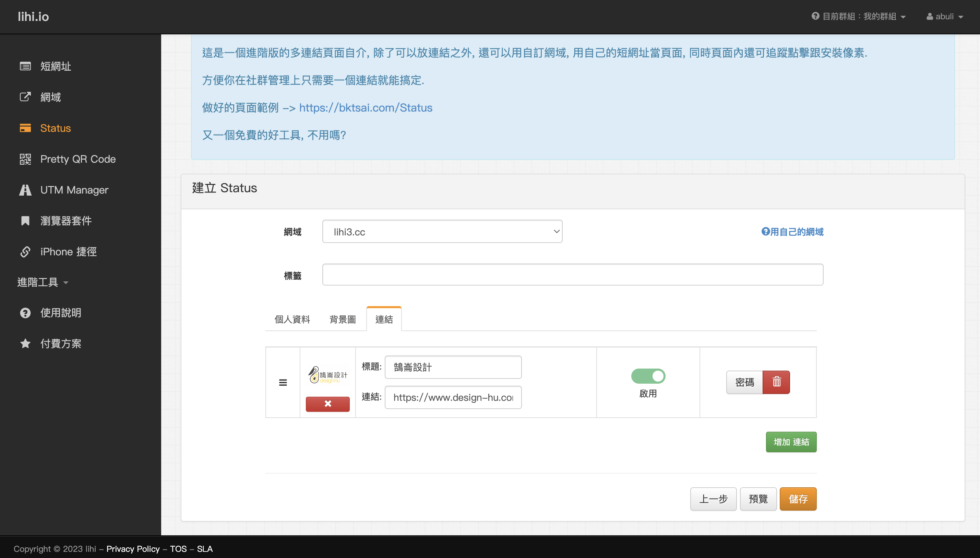The height and width of the screenshot is (558, 980).
Task: Switch to the 背景圖 tab
Action: point(343,319)
